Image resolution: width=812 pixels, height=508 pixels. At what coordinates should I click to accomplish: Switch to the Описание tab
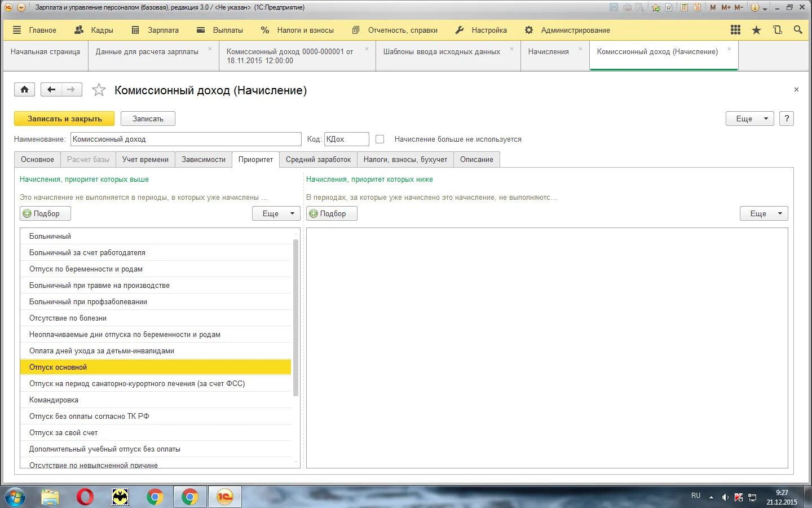tap(476, 159)
